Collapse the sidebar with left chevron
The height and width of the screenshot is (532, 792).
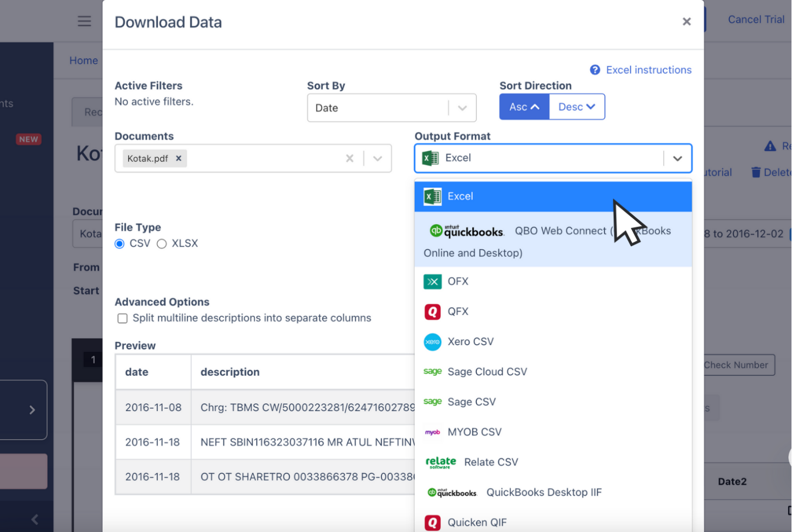coord(35,519)
